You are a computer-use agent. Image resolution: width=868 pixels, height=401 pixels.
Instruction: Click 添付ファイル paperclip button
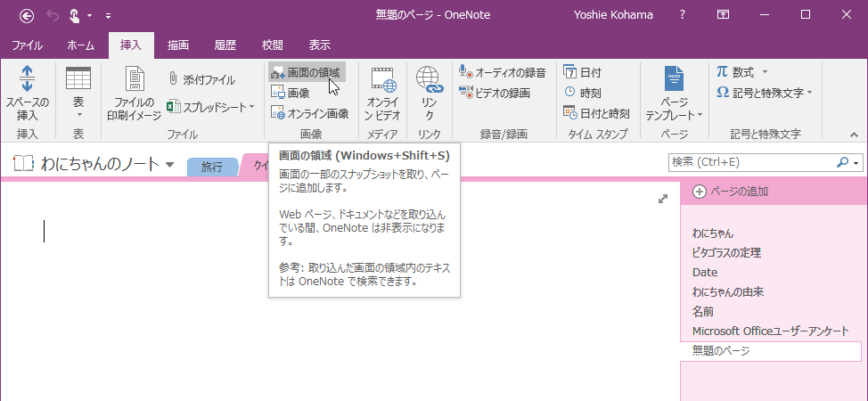tap(201, 80)
